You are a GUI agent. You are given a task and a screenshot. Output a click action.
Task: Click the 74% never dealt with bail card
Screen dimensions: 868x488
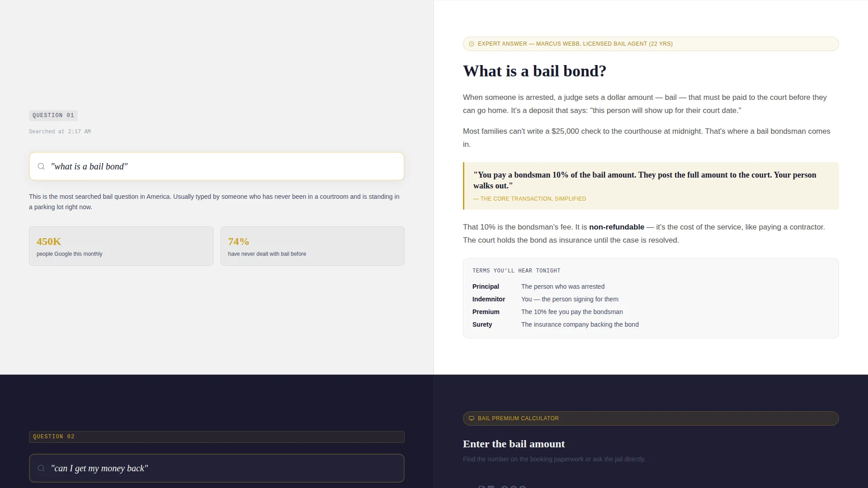(x=312, y=246)
